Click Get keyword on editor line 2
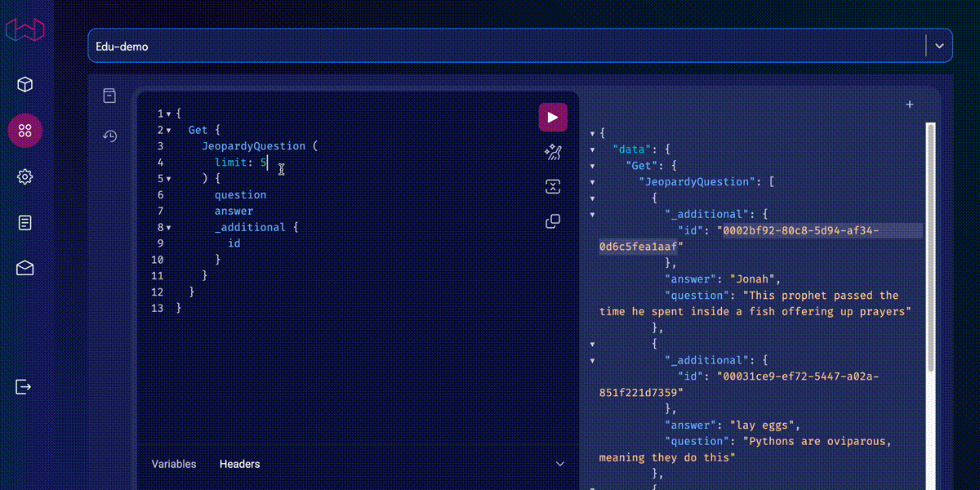980x490 pixels. 198,130
